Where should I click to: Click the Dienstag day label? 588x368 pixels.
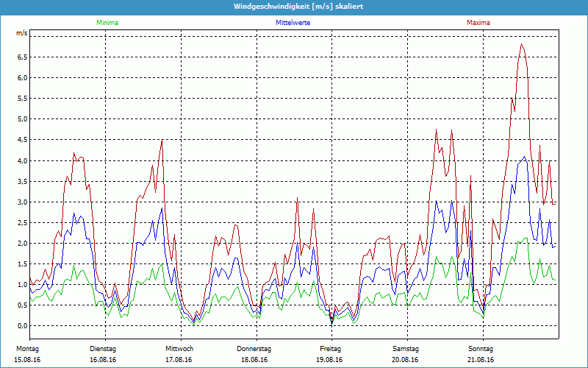coord(103,349)
